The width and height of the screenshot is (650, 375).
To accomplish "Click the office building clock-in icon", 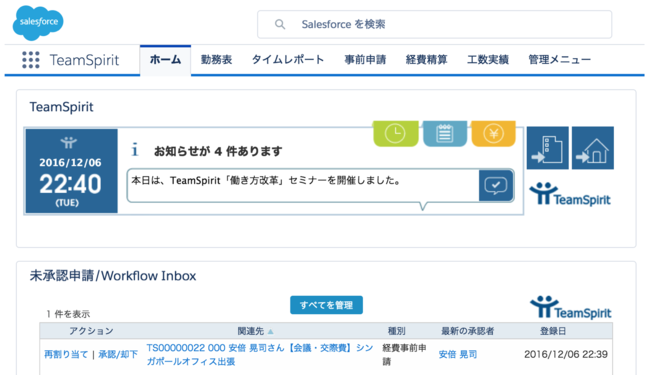I will [548, 148].
